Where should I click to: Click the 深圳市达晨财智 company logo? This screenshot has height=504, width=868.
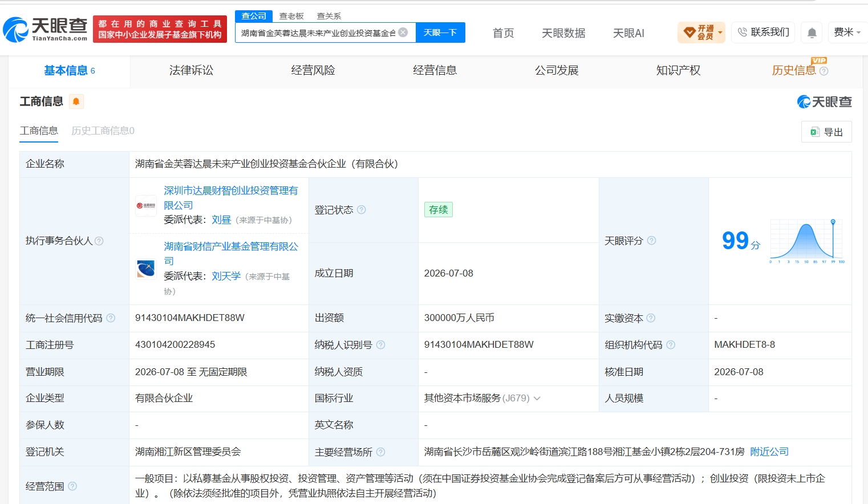pyautogui.click(x=146, y=205)
